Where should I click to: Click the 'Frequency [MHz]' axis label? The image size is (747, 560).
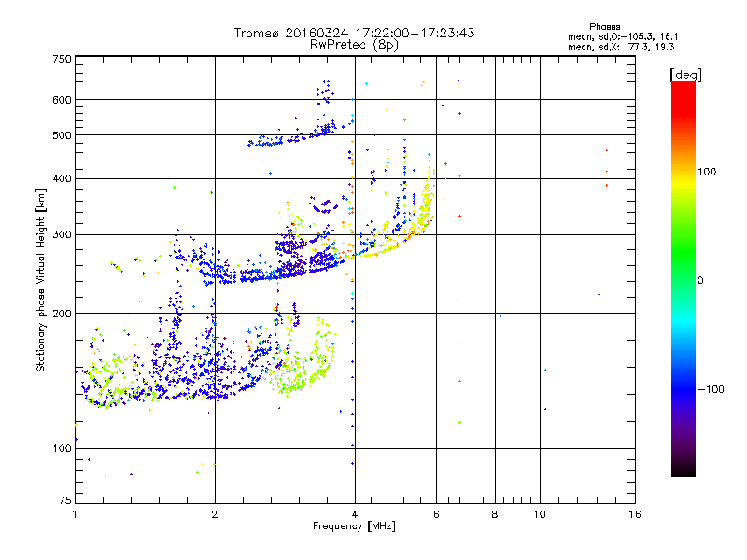click(x=354, y=526)
